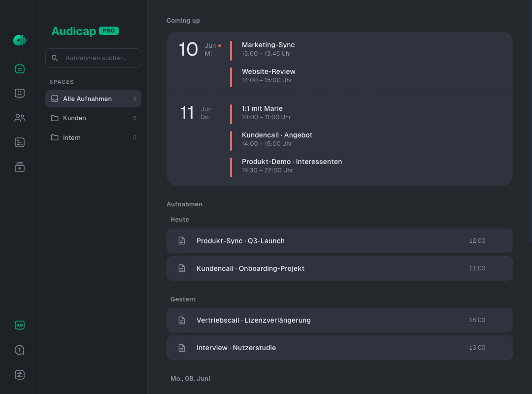Focus the Aufnahmen suchen search field
This screenshot has width=532, height=394.
pos(93,58)
